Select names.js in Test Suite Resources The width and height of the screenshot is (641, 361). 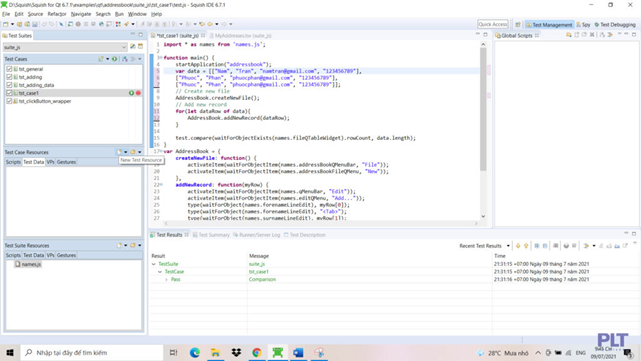[28, 265]
